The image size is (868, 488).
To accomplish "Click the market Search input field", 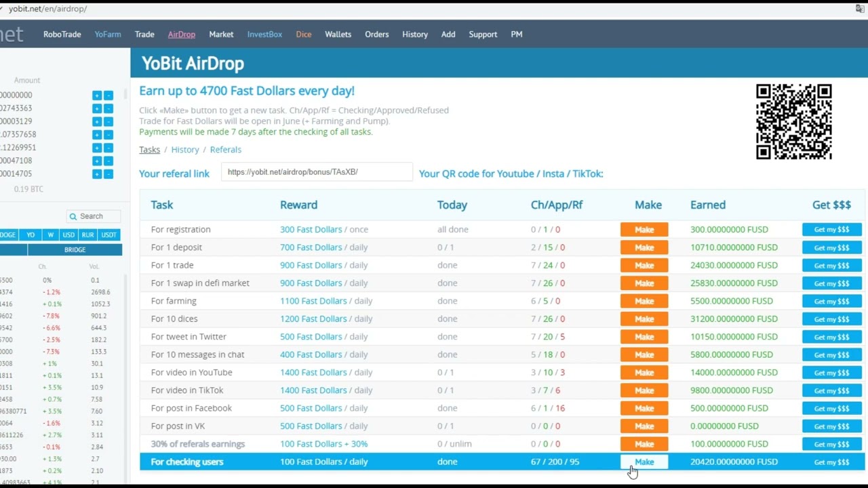I will (x=94, y=216).
